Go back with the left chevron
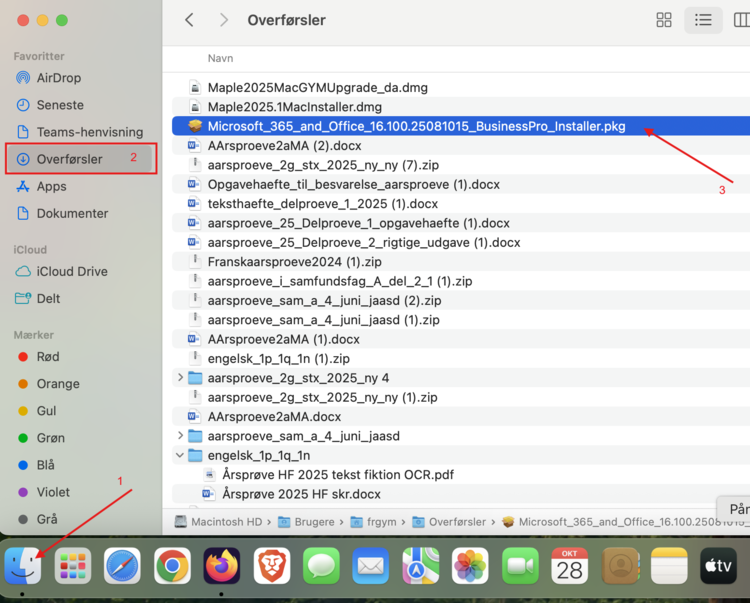Viewport: 750px width, 603px height. [189, 20]
